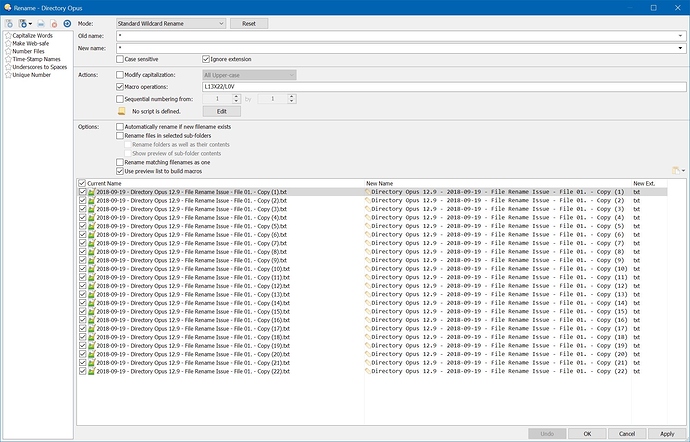Enable Sequential numbering from checkbox
This screenshot has width=690, height=442.
pos(120,99)
